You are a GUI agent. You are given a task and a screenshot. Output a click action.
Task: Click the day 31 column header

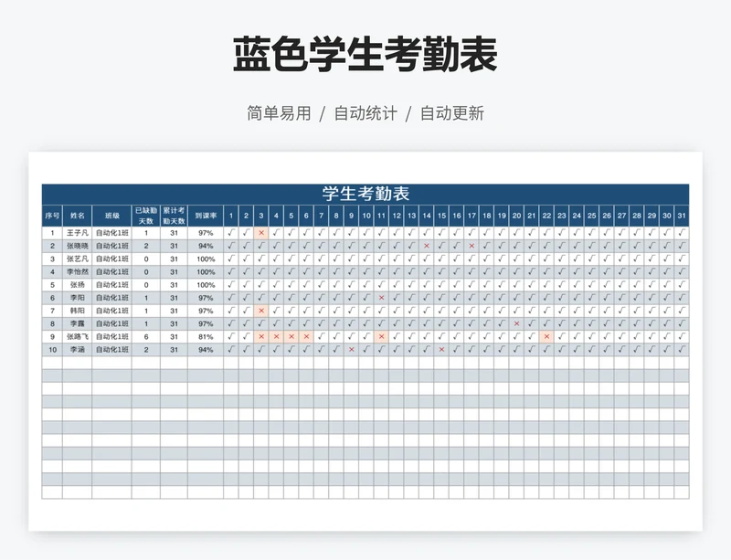(x=682, y=216)
